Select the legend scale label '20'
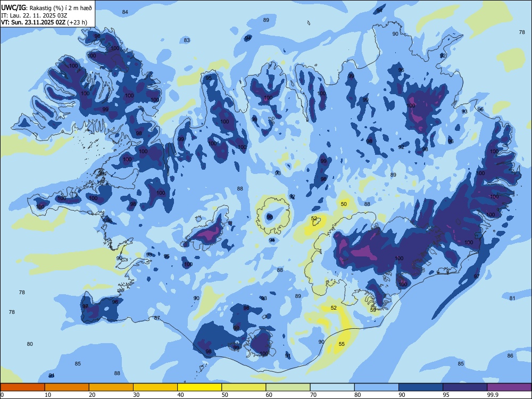Image resolution: width=532 pixels, height=399 pixels. point(92,395)
